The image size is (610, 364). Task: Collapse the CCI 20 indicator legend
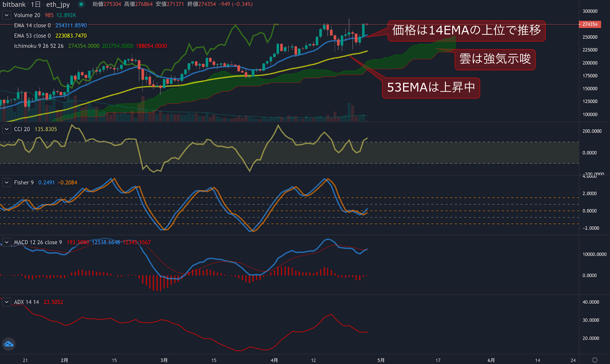tap(6, 129)
